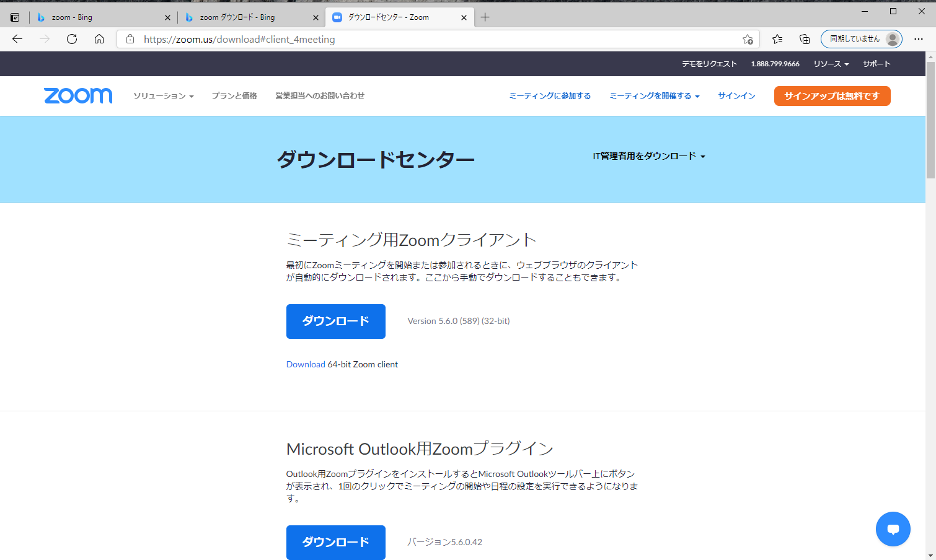Open the tab actions menu icon

tap(15, 17)
